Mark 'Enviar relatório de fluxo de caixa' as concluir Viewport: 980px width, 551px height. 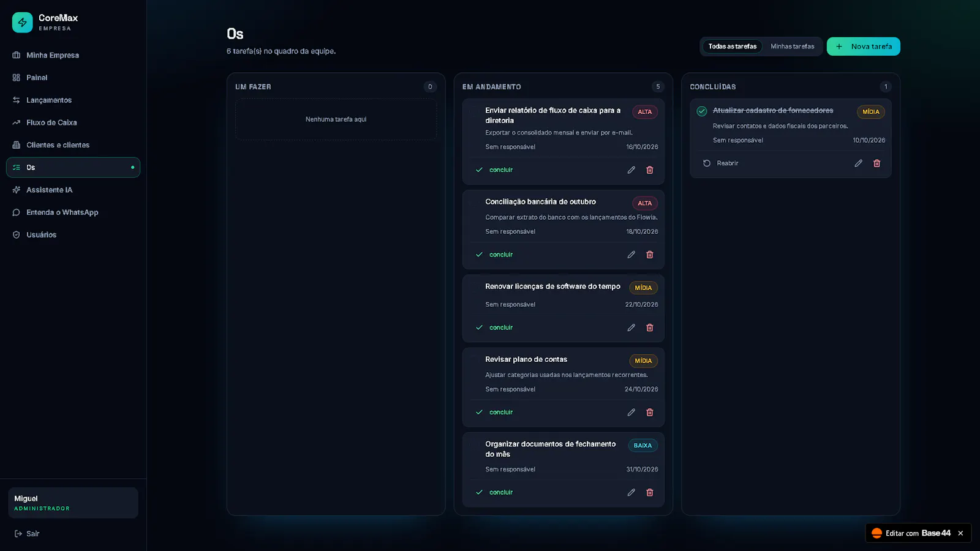[494, 170]
